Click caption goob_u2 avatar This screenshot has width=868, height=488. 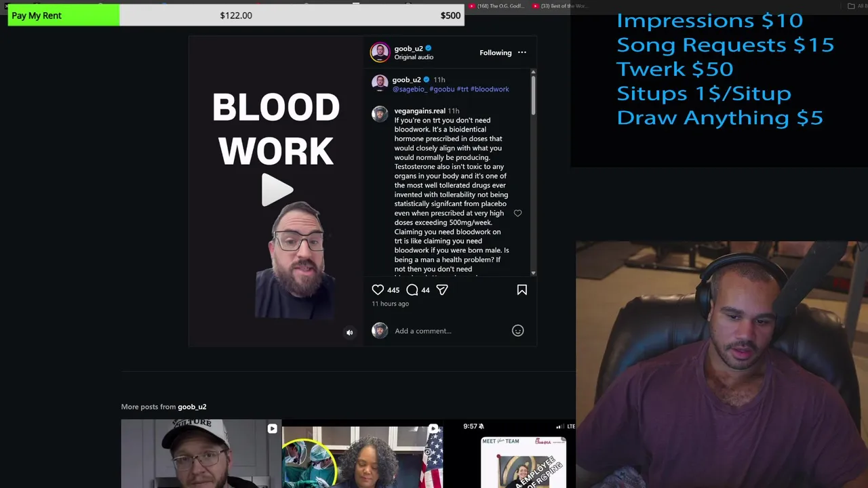tap(380, 83)
